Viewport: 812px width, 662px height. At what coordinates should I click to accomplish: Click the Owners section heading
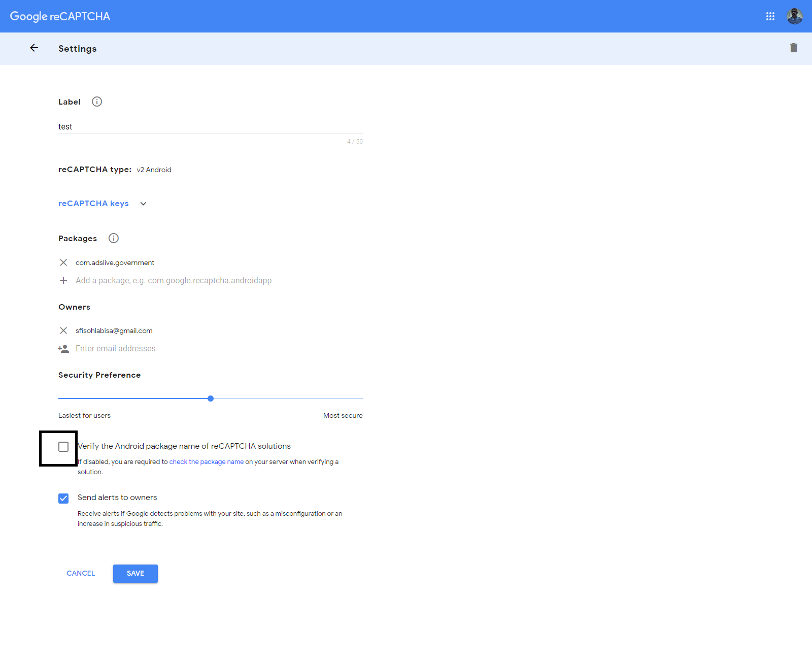tap(75, 307)
